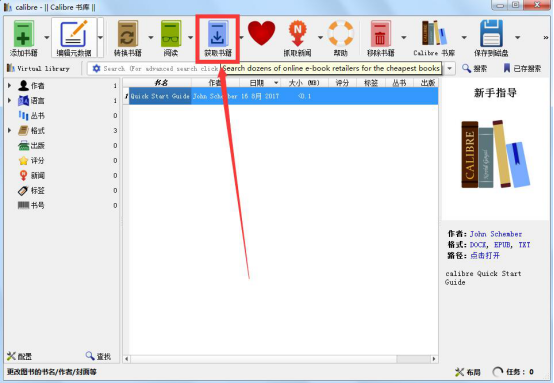Show more toolbar items chevron

(x=546, y=37)
